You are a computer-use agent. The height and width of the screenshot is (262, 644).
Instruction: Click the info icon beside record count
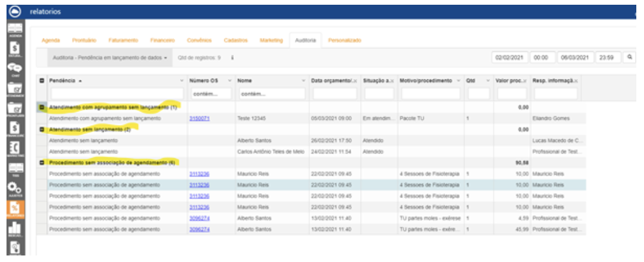pos(232,58)
